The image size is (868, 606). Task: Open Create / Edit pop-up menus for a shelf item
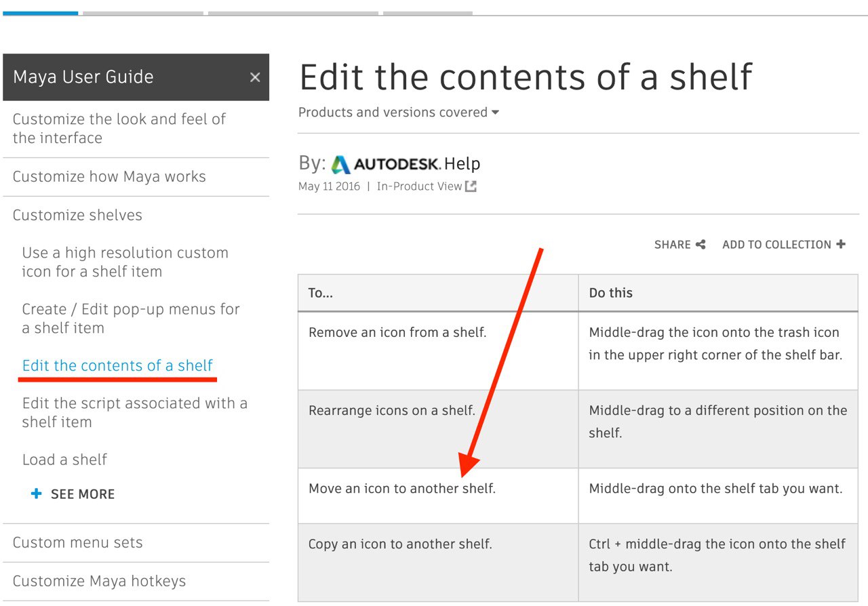coord(131,319)
